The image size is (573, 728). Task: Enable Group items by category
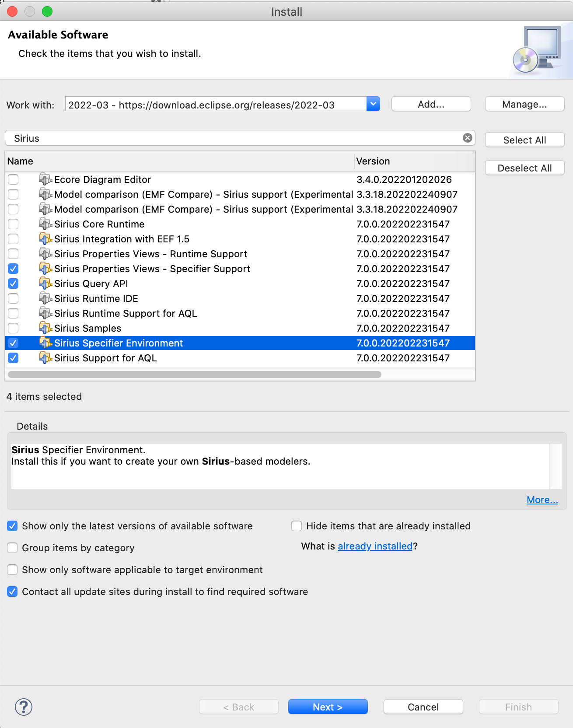tap(12, 548)
